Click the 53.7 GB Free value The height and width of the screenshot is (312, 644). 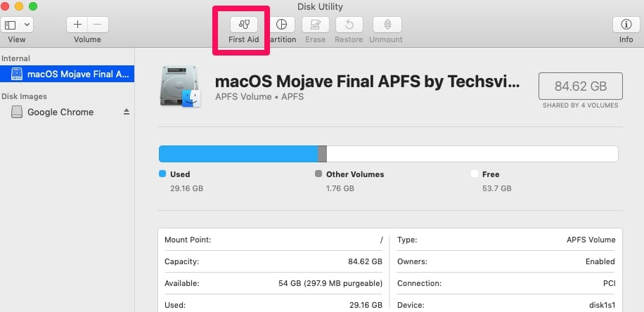pyautogui.click(x=496, y=188)
